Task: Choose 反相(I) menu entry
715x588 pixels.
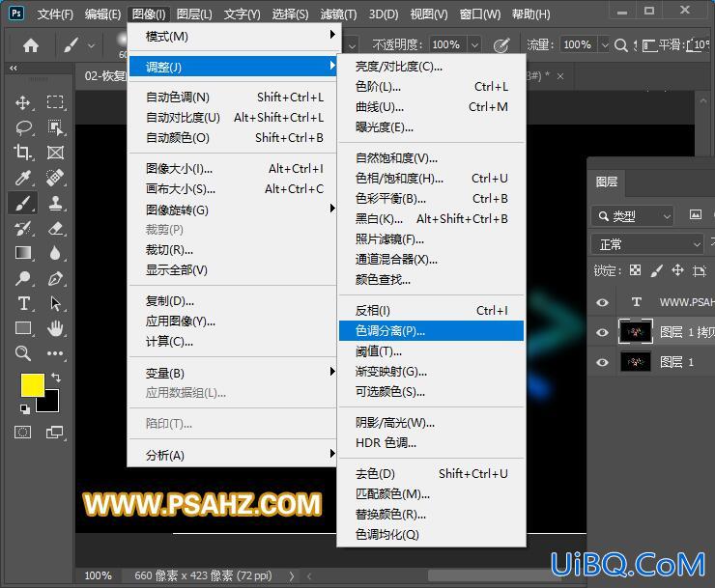Action: [x=431, y=311]
